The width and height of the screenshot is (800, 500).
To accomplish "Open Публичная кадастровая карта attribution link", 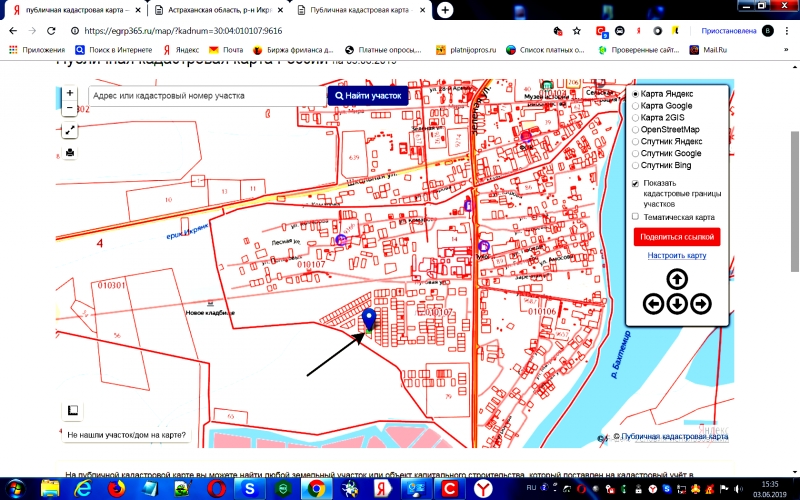I will 674,437.
